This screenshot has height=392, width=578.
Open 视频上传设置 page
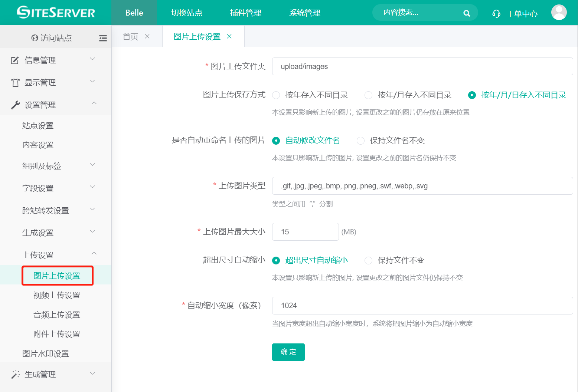click(56, 295)
